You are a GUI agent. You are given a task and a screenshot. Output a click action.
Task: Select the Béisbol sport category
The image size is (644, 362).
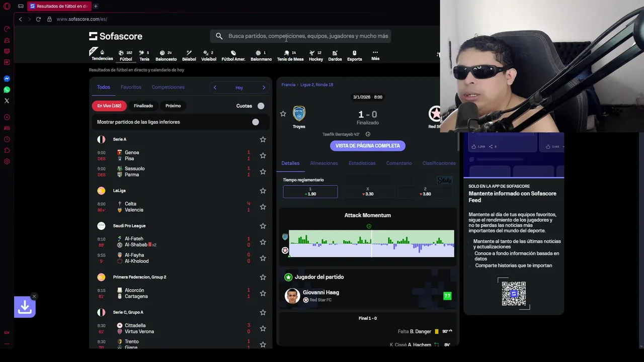pyautogui.click(x=189, y=55)
